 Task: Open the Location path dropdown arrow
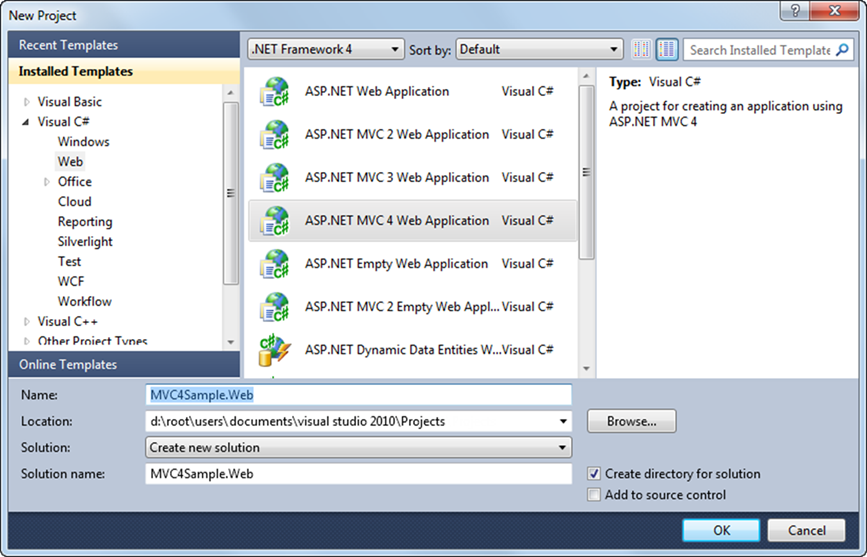pyautogui.click(x=563, y=421)
